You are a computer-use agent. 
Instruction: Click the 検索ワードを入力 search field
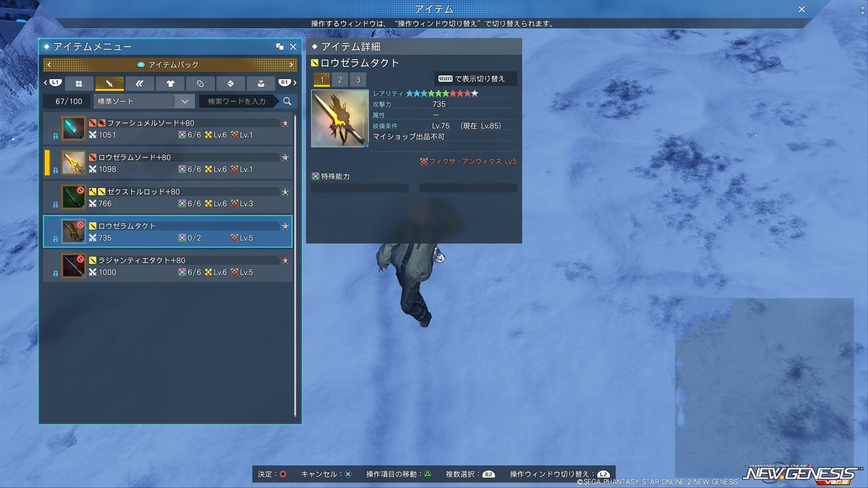coord(238,101)
